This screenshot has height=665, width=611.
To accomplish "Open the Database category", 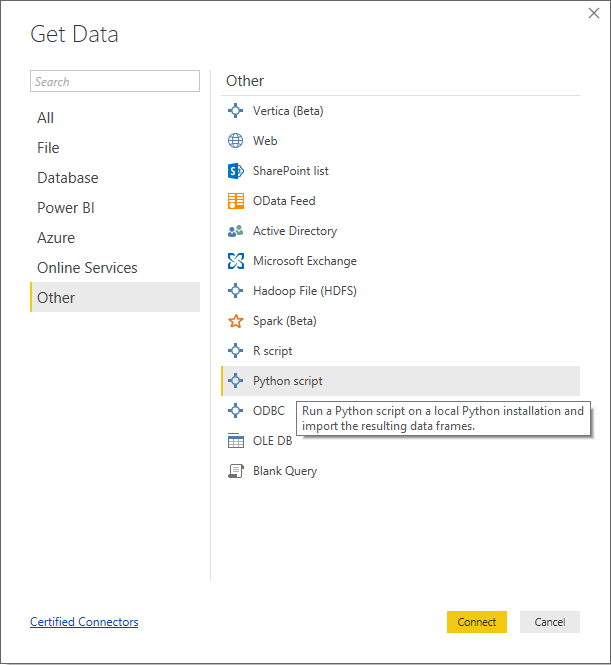I will tap(115, 178).
